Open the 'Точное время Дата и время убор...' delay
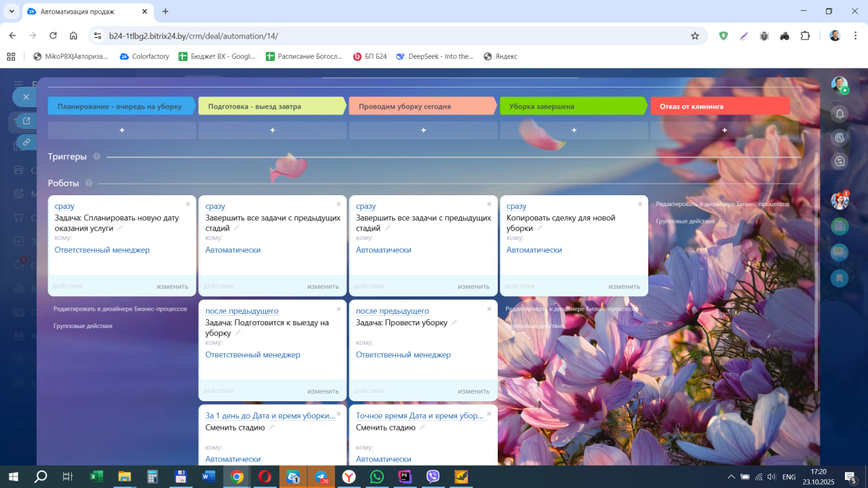This screenshot has height=488, width=868. coord(420,415)
